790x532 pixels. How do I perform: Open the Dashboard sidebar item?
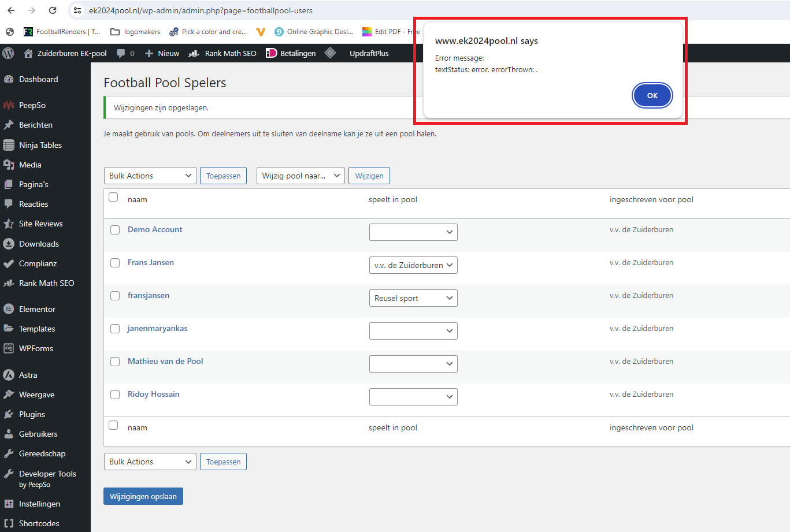coord(45,79)
